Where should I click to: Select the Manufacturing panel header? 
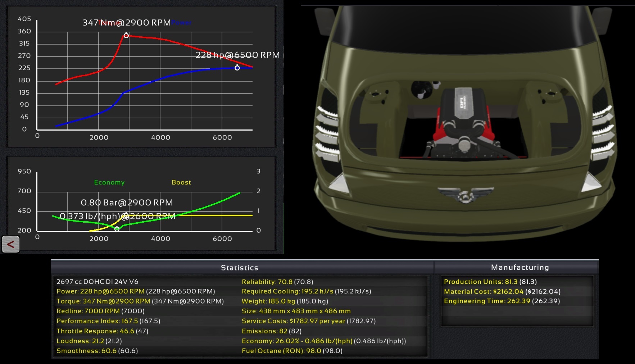520,267
